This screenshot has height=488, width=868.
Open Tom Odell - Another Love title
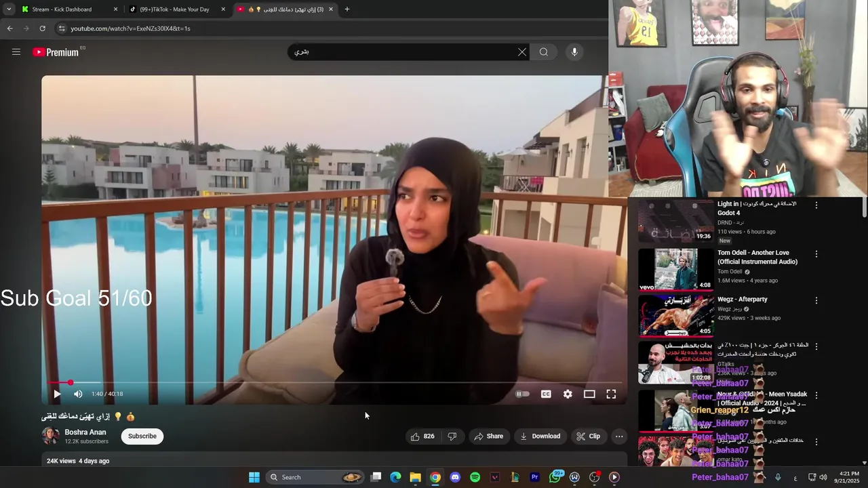pyautogui.click(x=757, y=257)
